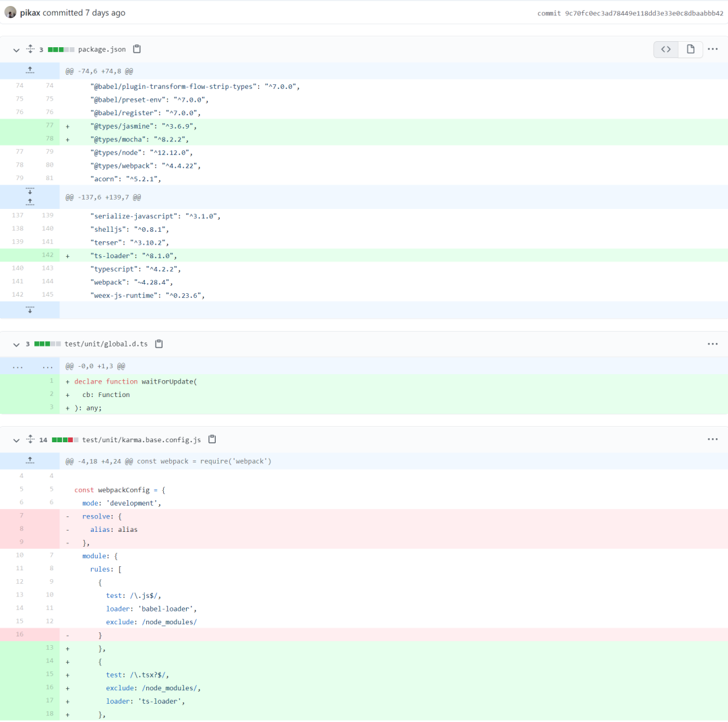Viewport: 728px width, 722px height.
Task: Expand all lines in karma.base.config.js
Action: (x=30, y=440)
